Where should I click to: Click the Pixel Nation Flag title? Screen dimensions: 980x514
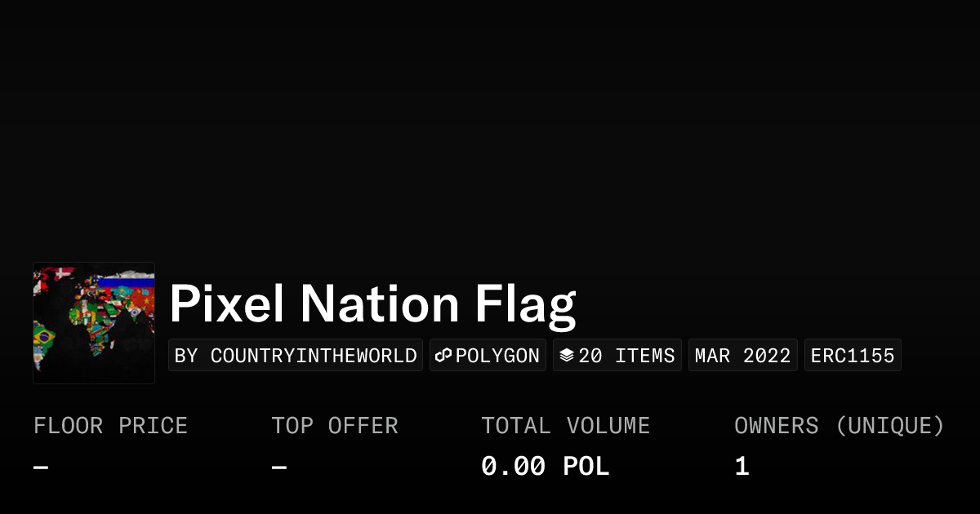point(372,303)
